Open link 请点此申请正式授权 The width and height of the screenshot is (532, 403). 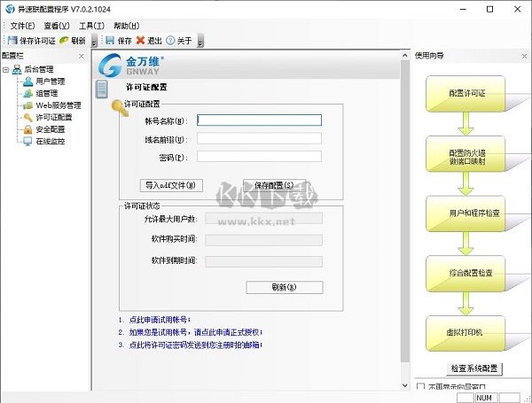(x=227, y=332)
